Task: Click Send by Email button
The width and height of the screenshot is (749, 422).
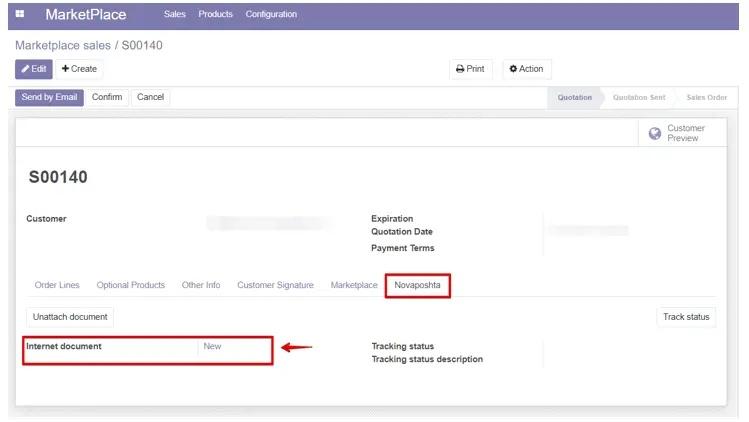Action: (x=49, y=97)
